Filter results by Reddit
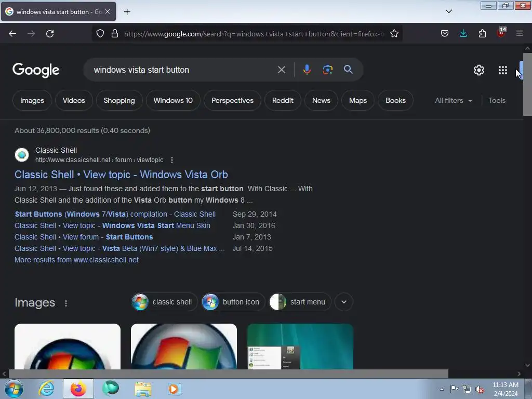This screenshot has width=532, height=399. 283,100
